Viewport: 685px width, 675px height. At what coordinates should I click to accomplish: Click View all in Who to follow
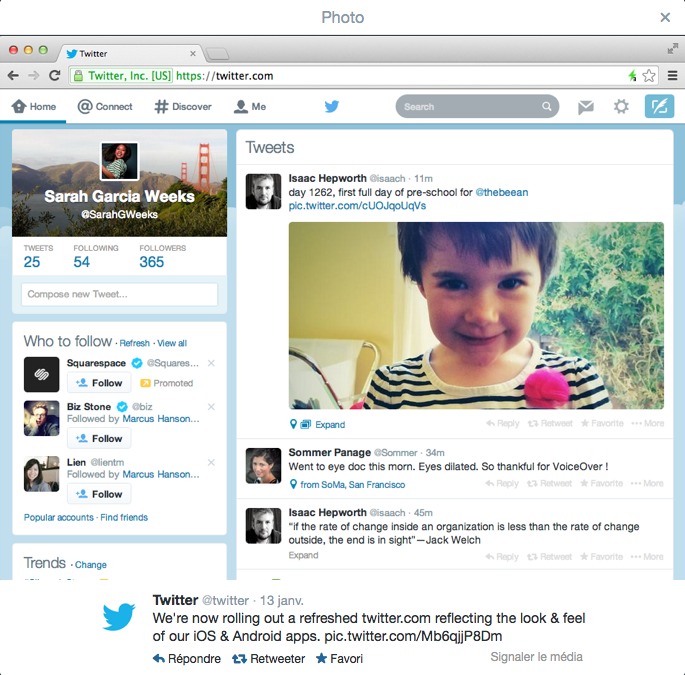(x=172, y=343)
